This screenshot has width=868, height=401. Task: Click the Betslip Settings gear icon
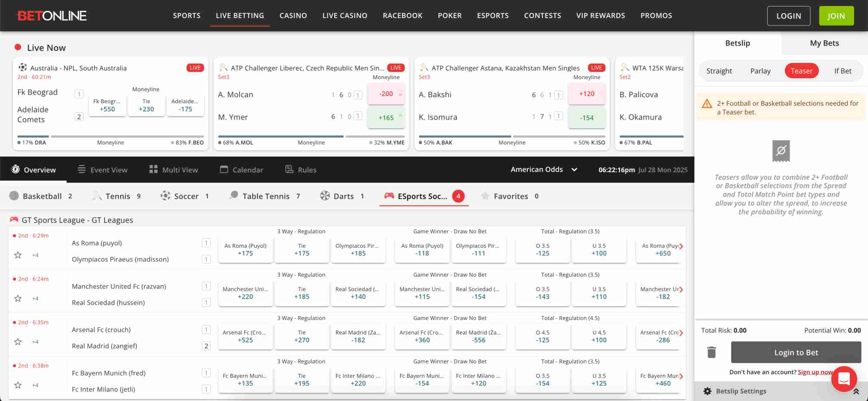pos(707,391)
